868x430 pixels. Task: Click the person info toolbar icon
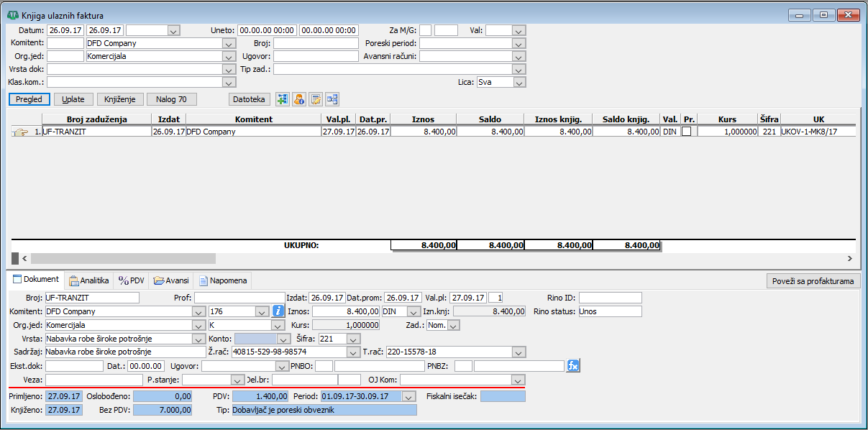click(299, 99)
